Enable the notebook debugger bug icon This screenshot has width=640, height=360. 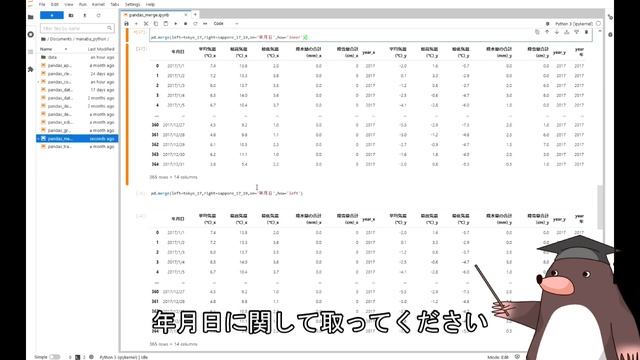click(548, 24)
